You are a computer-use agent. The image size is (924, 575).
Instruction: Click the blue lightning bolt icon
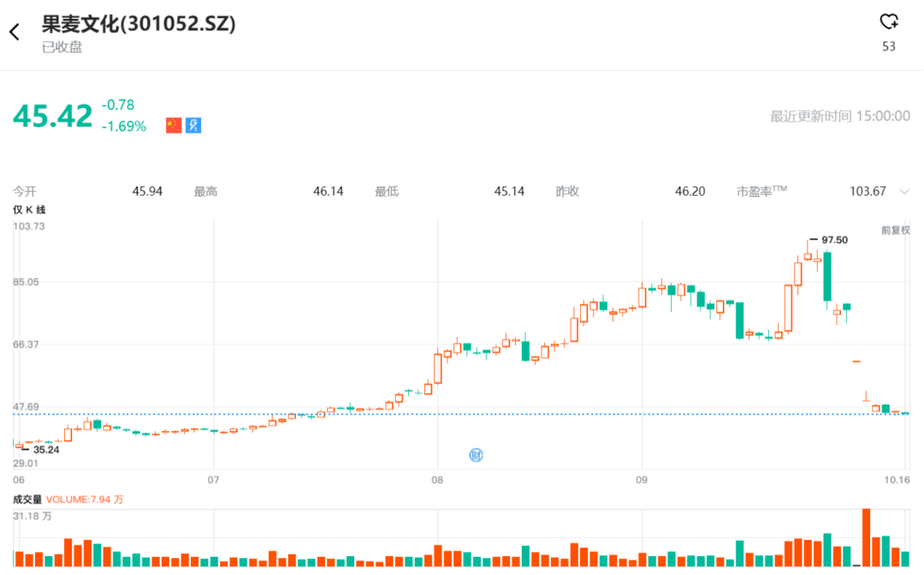pyautogui.click(x=193, y=126)
